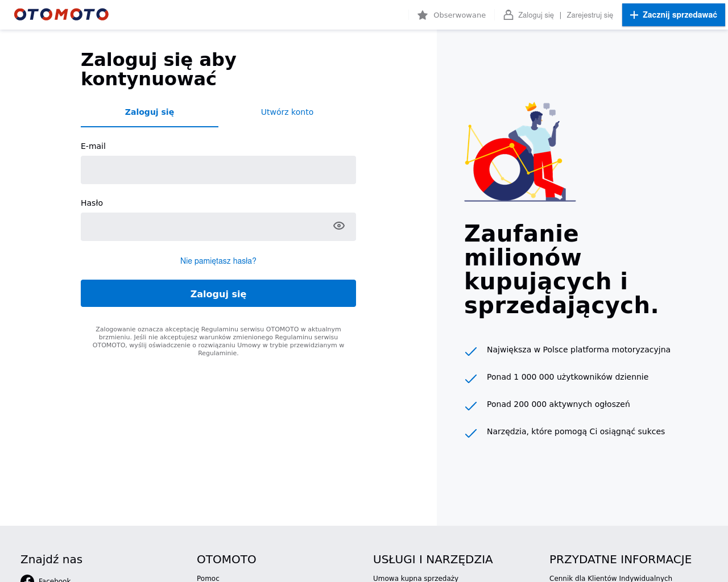Focus the E-mail input field
The height and width of the screenshot is (582, 728).
click(x=218, y=170)
